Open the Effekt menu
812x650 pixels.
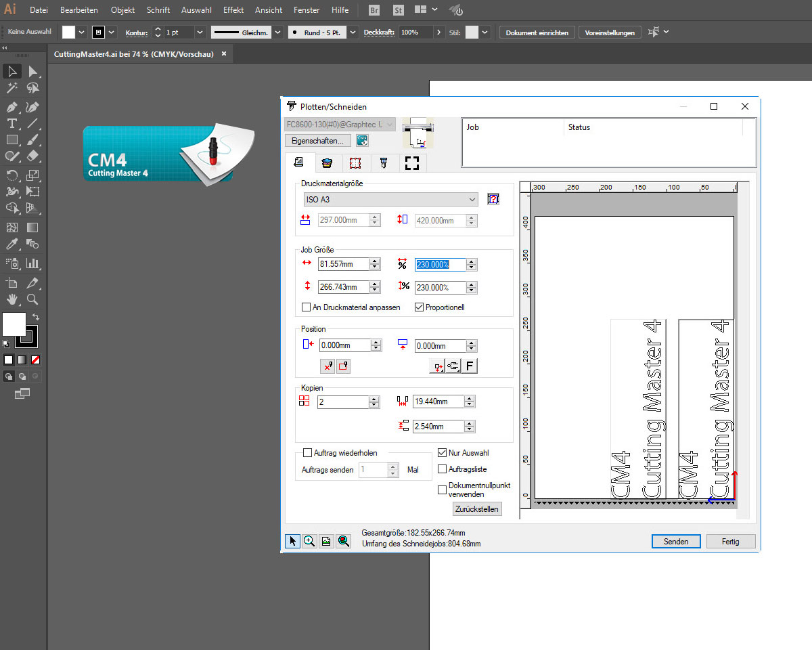pos(233,10)
